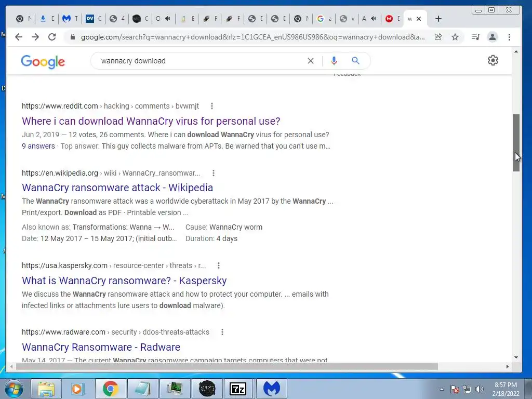Click the vertical scrollbar thumb
This screenshot has height=399, width=532.
pyautogui.click(x=516, y=143)
